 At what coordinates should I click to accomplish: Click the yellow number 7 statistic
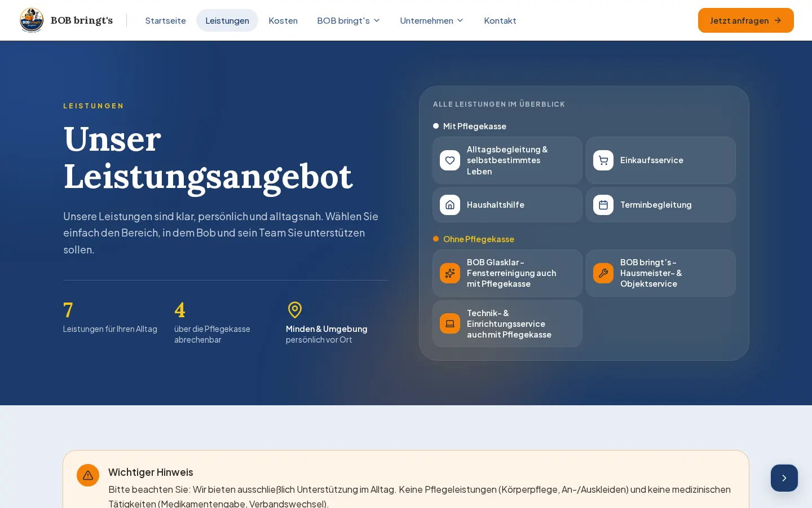tap(68, 310)
